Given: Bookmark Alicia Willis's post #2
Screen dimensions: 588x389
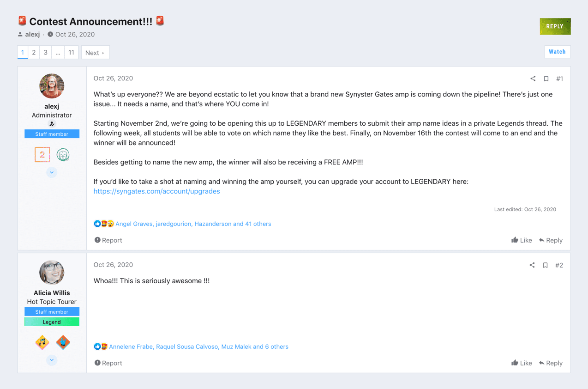Looking at the screenshot, I should (545, 265).
